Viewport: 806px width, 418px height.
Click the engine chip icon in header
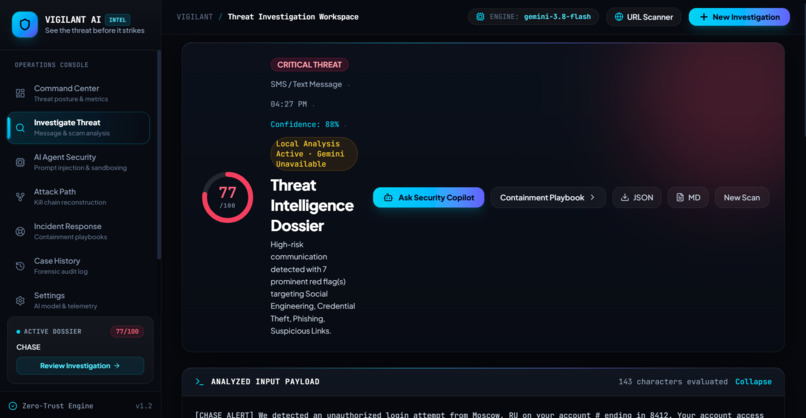(x=480, y=17)
